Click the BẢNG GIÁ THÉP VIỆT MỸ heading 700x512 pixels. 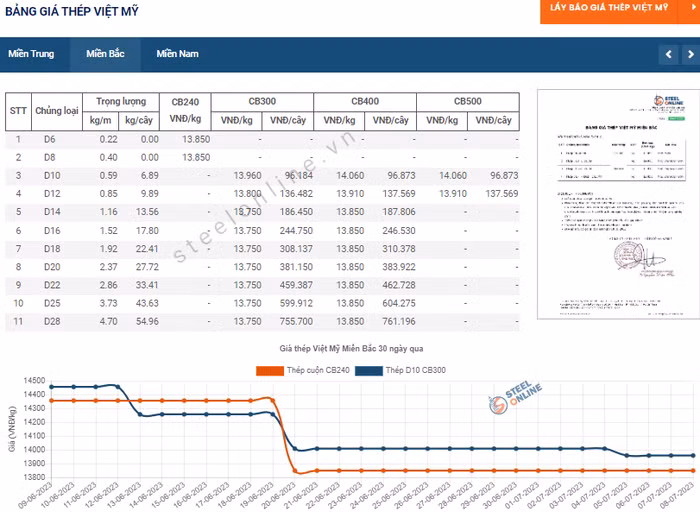pyautogui.click(x=73, y=11)
